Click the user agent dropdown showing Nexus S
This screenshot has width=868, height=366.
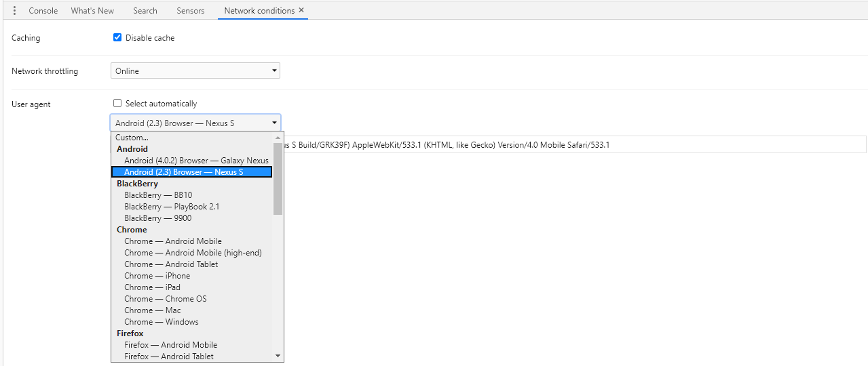(195, 123)
